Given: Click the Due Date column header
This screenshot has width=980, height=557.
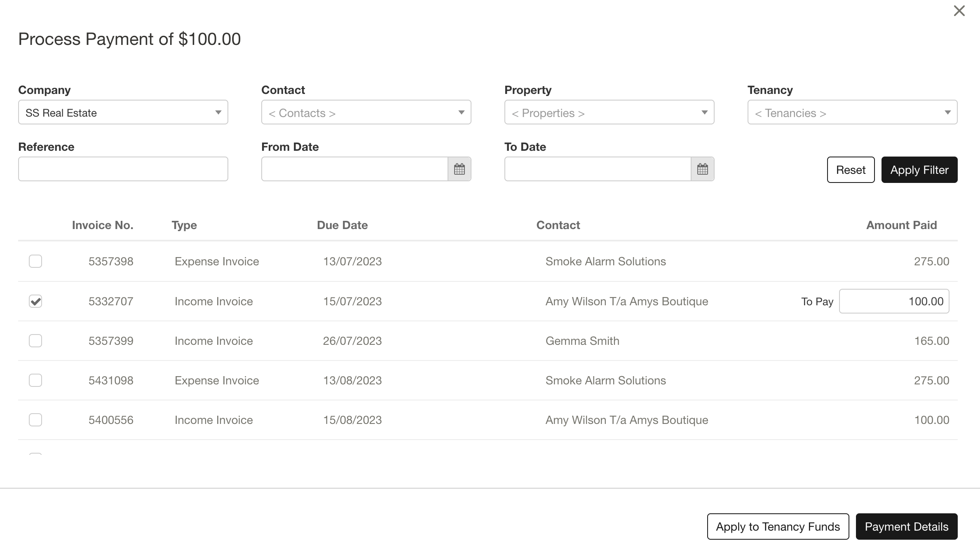Looking at the screenshot, I should [x=342, y=225].
